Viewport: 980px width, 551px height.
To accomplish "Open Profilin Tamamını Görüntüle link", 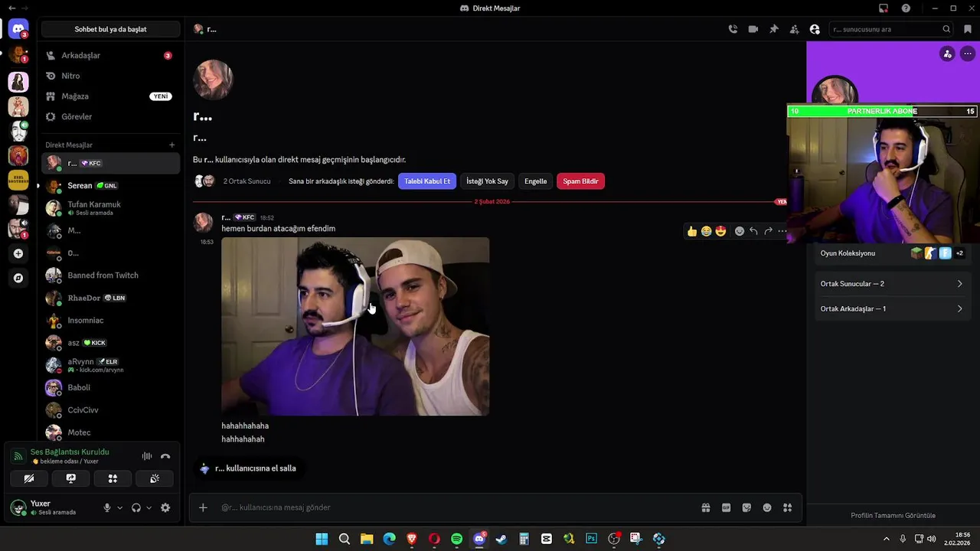I will coord(893,516).
